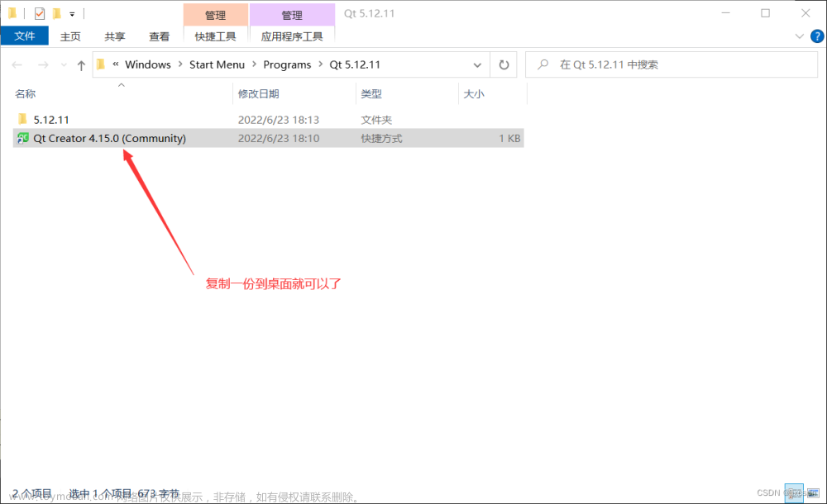Viewport: 827px width, 504px height.
Task: Minimize the Explorer window
Action: pyautogui.click(x=726, y=13)
